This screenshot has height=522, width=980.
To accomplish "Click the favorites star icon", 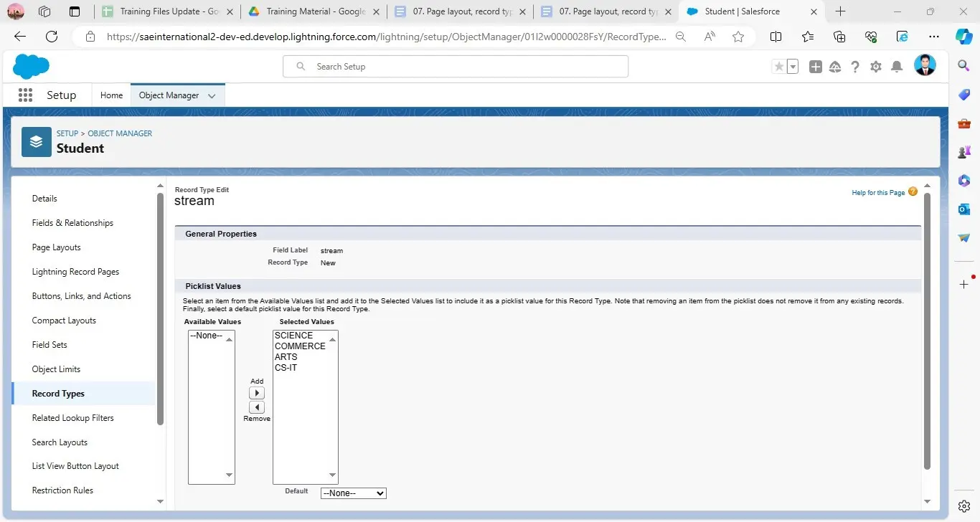I will [x=778, y=67].
